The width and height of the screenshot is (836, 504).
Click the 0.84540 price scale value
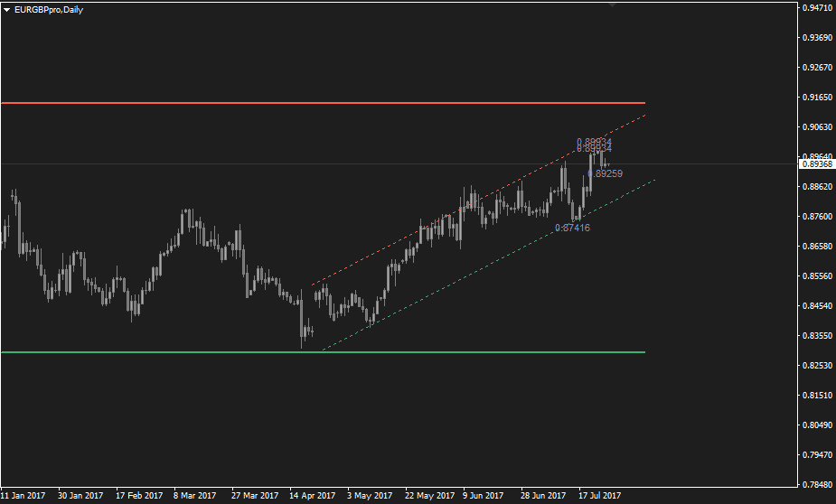click(x=817, y=306)
